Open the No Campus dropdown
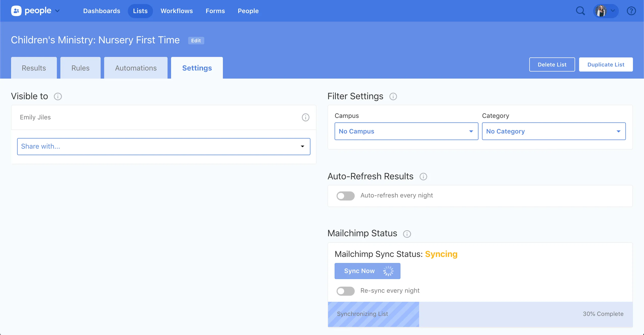The width and height of the screenshot is (644, 335). (406, 131)
